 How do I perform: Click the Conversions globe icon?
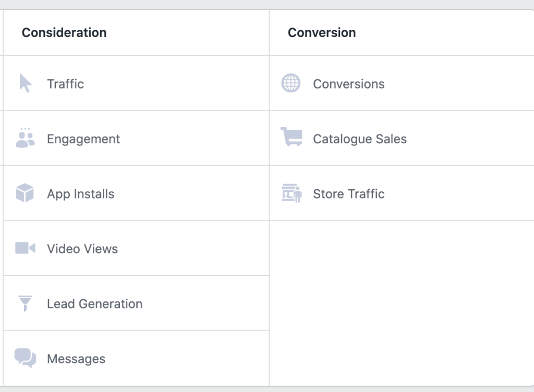coord(291,83)
